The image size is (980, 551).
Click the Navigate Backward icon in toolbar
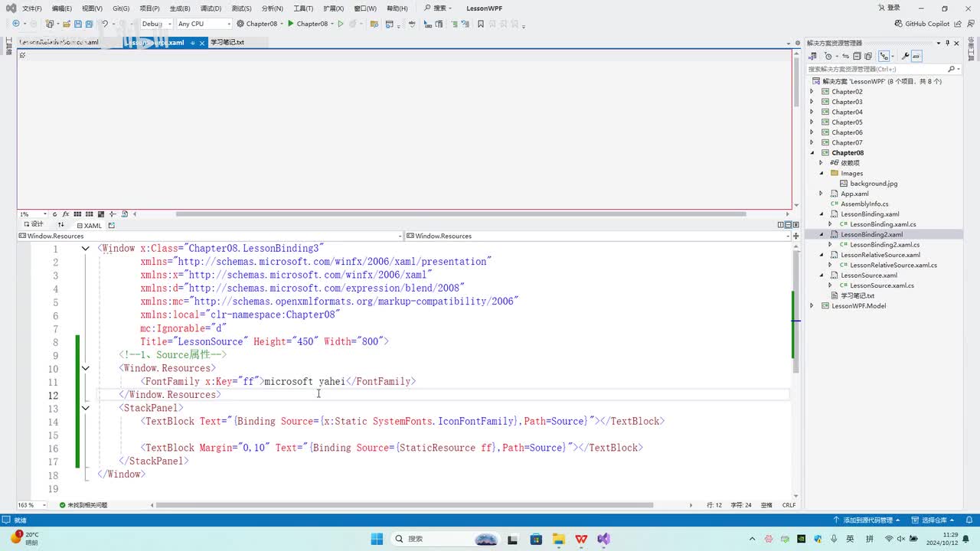point(16,24)
